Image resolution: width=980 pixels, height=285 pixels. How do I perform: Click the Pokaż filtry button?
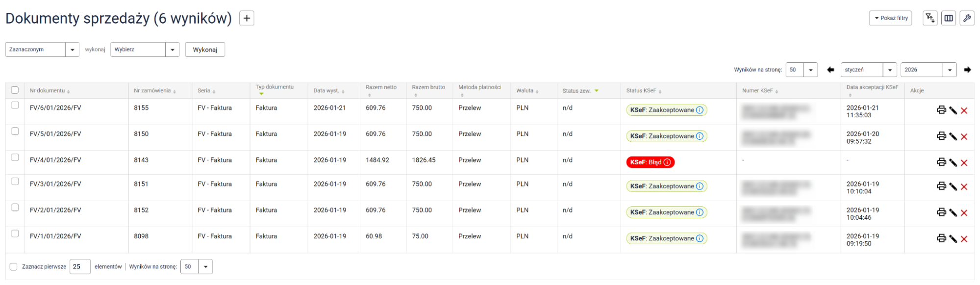click(890, 18)
